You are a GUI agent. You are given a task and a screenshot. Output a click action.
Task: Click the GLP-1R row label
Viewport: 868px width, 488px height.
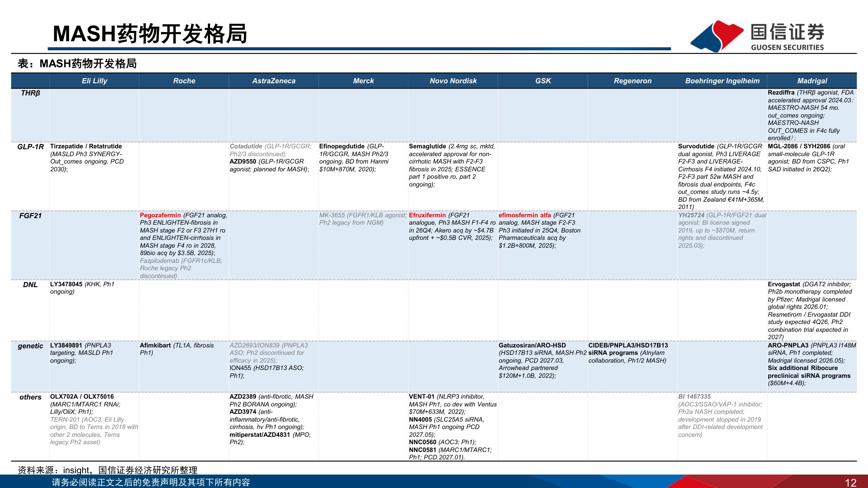pyautogui.click(x=30, y=147)
